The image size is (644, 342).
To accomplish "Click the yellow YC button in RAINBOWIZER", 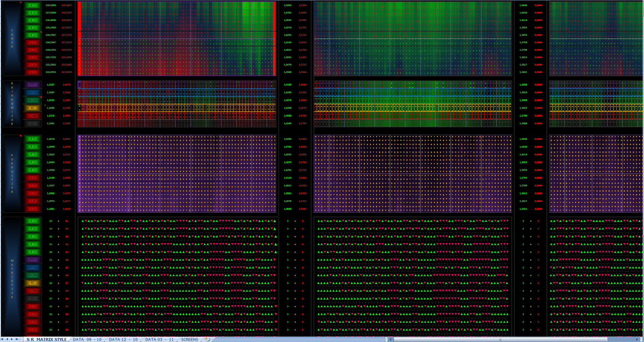I will (x=32, y=108).
